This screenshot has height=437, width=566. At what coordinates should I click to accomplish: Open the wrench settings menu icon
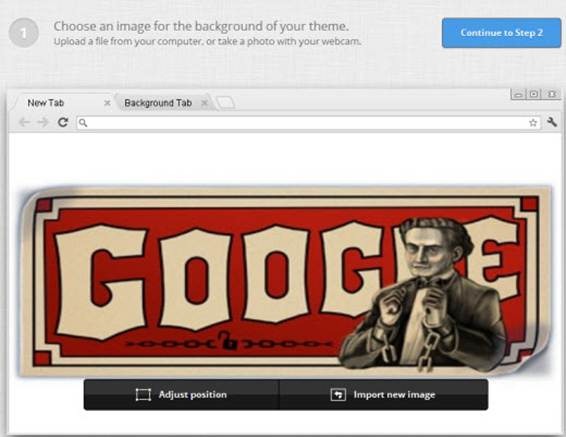coord(552,122)
